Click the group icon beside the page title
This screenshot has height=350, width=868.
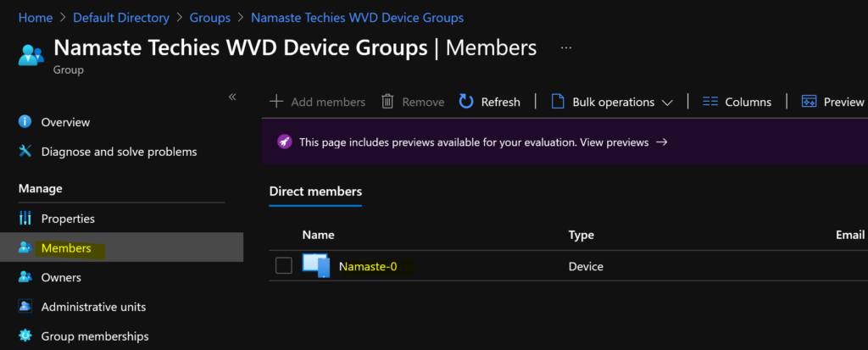click(x=31, y=55)
